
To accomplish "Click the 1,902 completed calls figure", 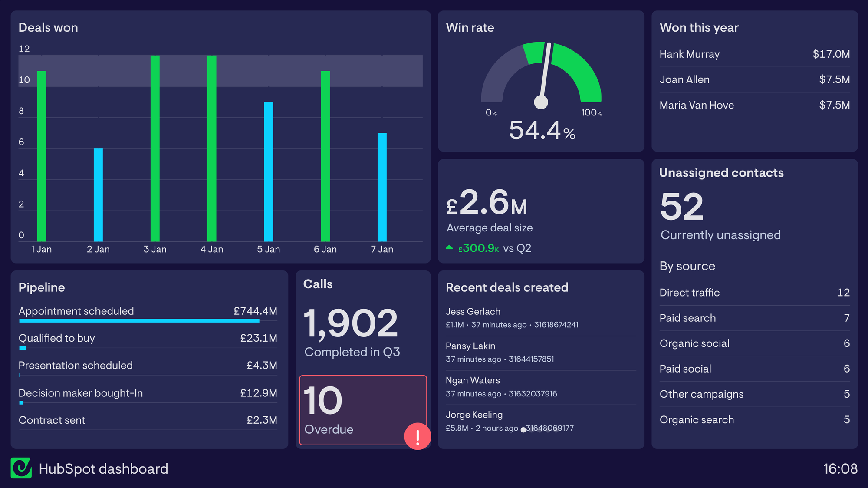I will (x=351, y=323).
